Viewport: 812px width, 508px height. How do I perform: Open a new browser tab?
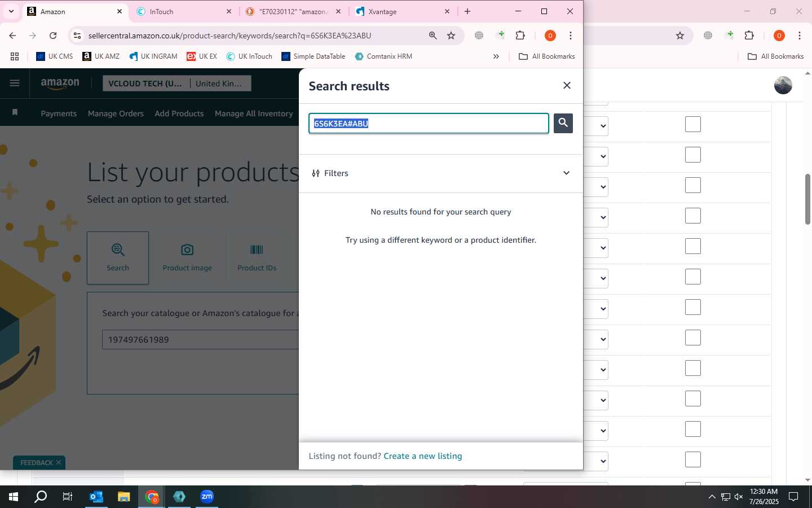click(467, 11)
